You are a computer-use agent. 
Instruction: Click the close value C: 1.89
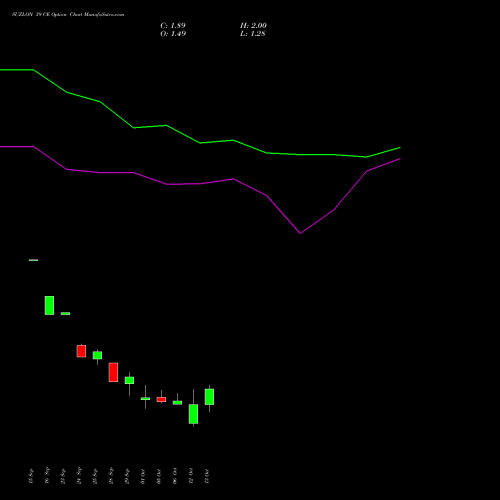click(x=173, y=26)
